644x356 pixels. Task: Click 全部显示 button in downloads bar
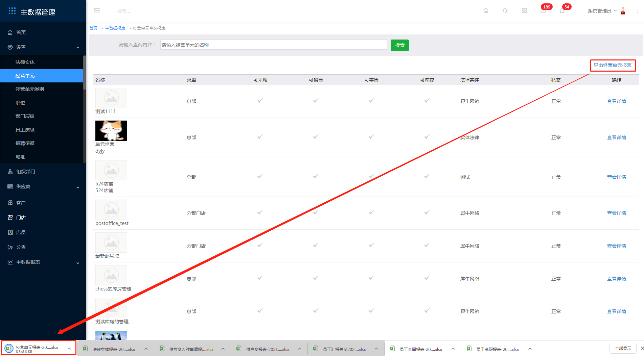623,348
